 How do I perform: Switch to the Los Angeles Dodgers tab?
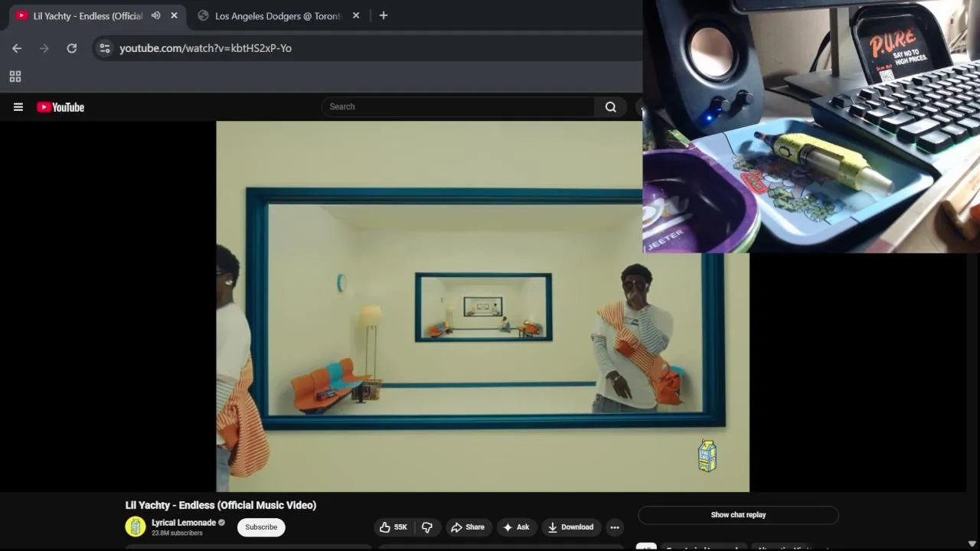(278, 15)
